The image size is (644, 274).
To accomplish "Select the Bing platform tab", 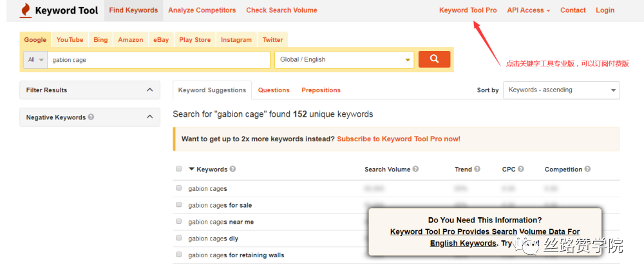I will point(100,40).
